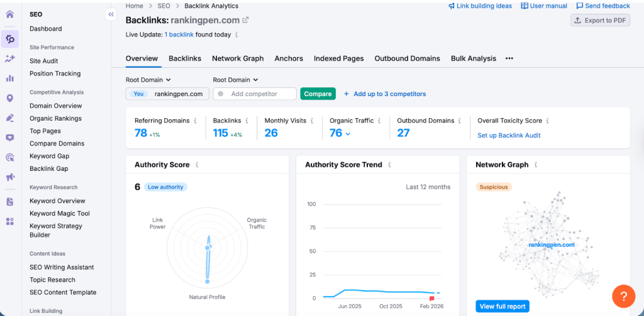Click the info icon next to Authority Score
The height and width of the screenshot is (316, 644).
click(197, 165)
